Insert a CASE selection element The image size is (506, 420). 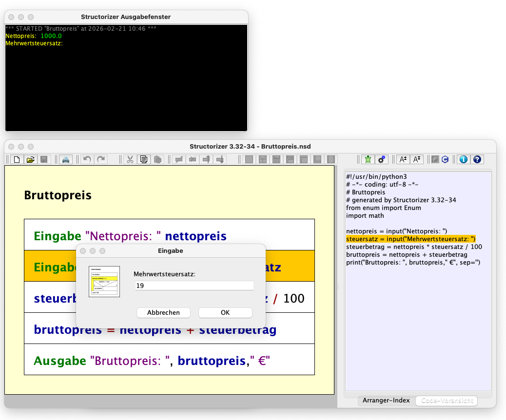pos(276,159)
